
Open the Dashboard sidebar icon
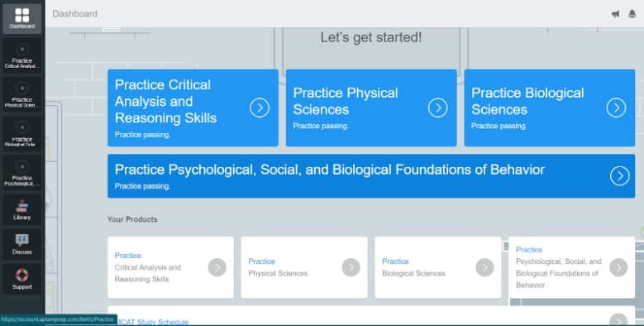(x=22, y=18)
